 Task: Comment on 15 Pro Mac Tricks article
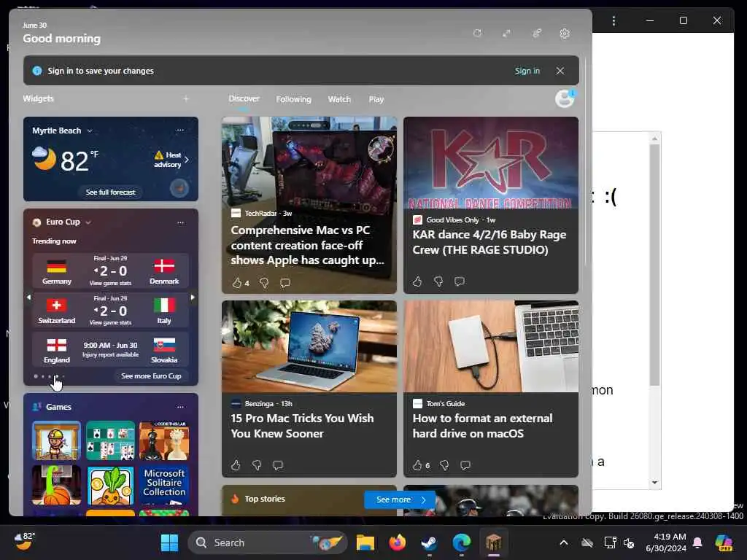point(278,464)
